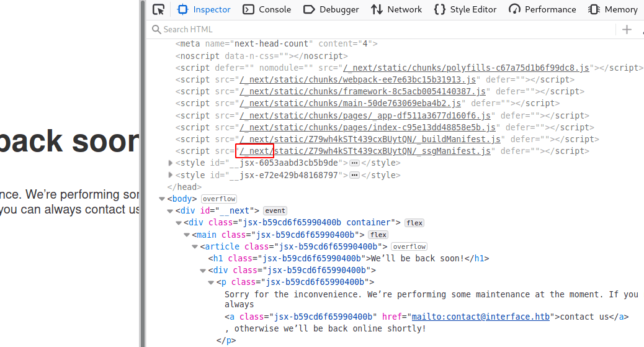The width and height of the screenshot is (644, 347).
Task: Click the Performance gauge icon
Action: click(x=514, y=9)
